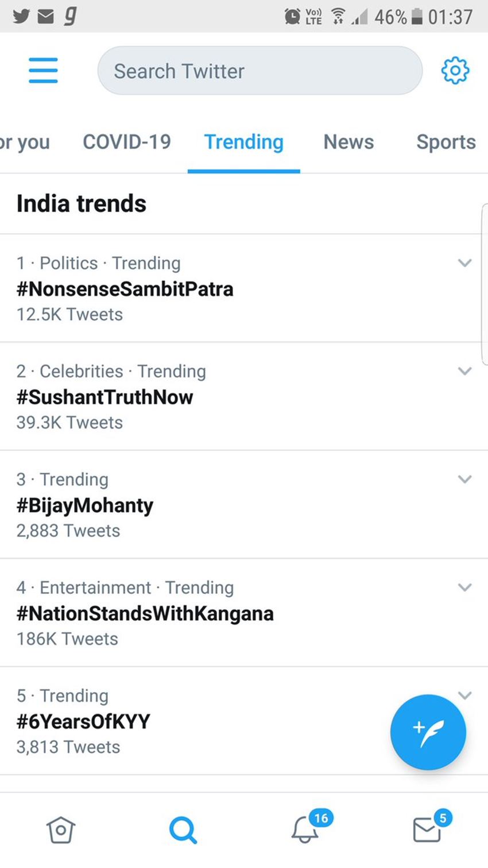Open the hamburger navigation menu

pos(43,71)
